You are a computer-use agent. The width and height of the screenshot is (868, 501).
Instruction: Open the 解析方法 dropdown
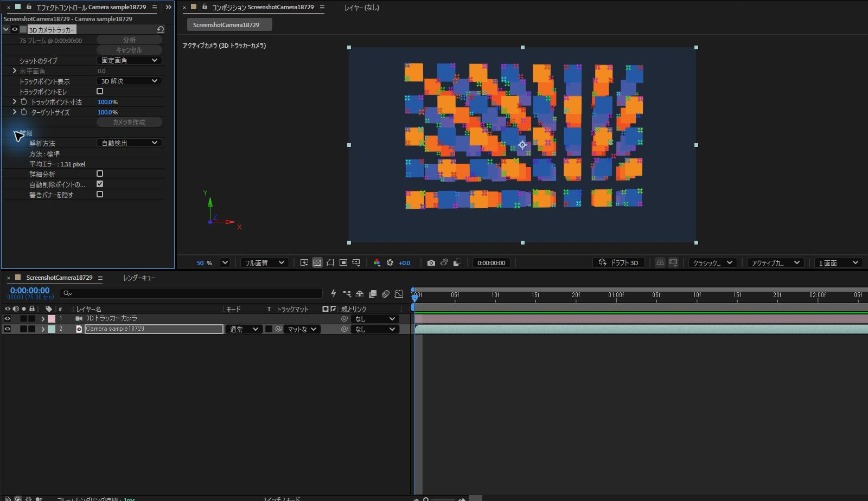[x=129, y=143]
